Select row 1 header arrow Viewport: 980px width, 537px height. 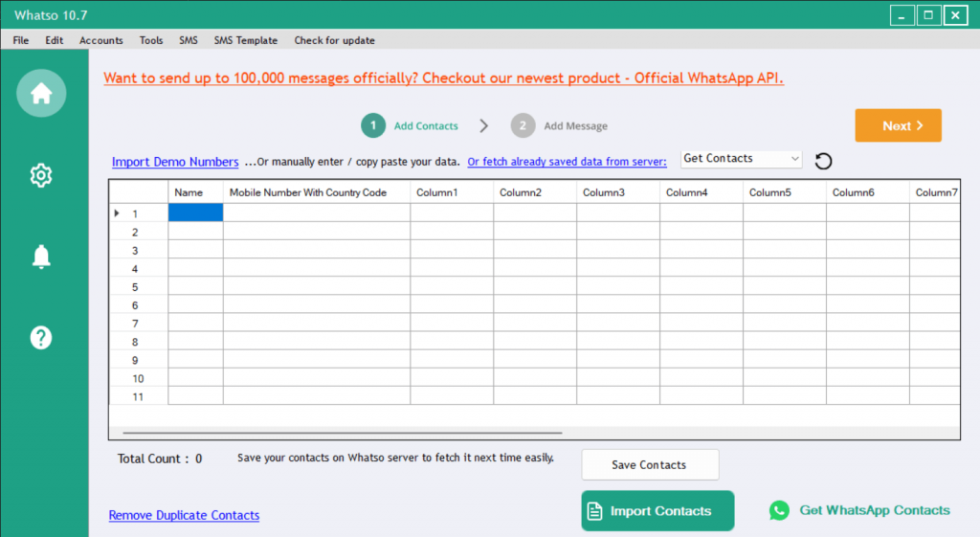click(x=117, y=213)
